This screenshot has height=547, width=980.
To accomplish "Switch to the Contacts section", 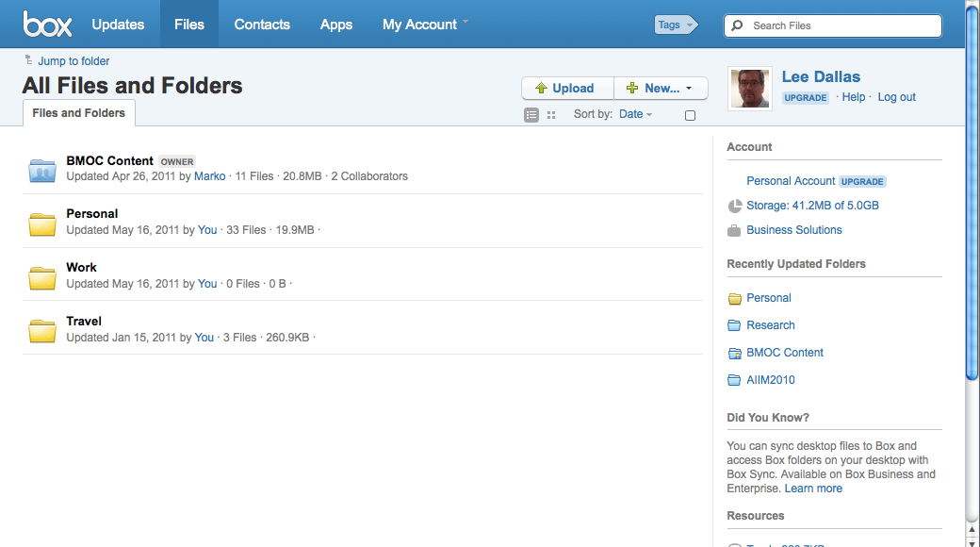I will tap(261, 25).
